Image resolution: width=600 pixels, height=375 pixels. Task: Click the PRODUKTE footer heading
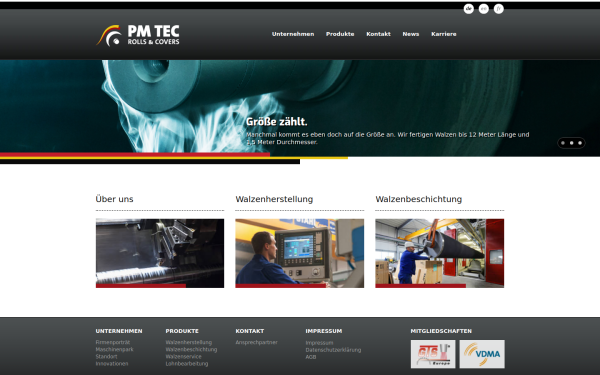click(182, 331)
